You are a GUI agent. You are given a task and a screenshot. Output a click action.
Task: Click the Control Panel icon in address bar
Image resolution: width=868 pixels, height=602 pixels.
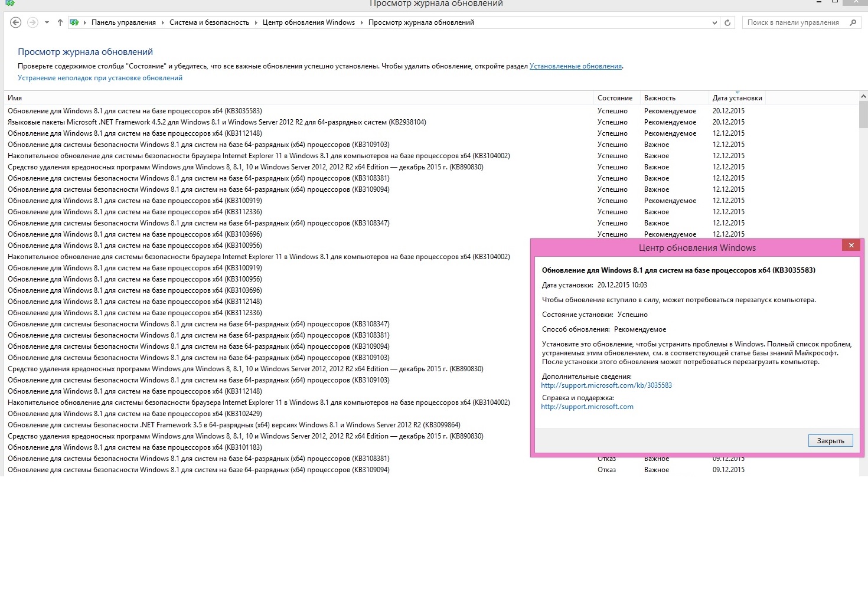(74, 22)
